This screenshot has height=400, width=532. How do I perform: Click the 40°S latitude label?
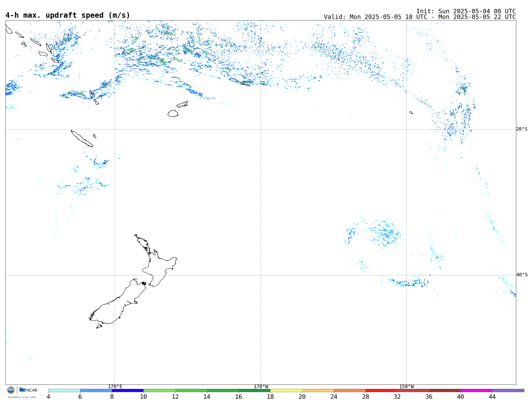tap(522, 275)
